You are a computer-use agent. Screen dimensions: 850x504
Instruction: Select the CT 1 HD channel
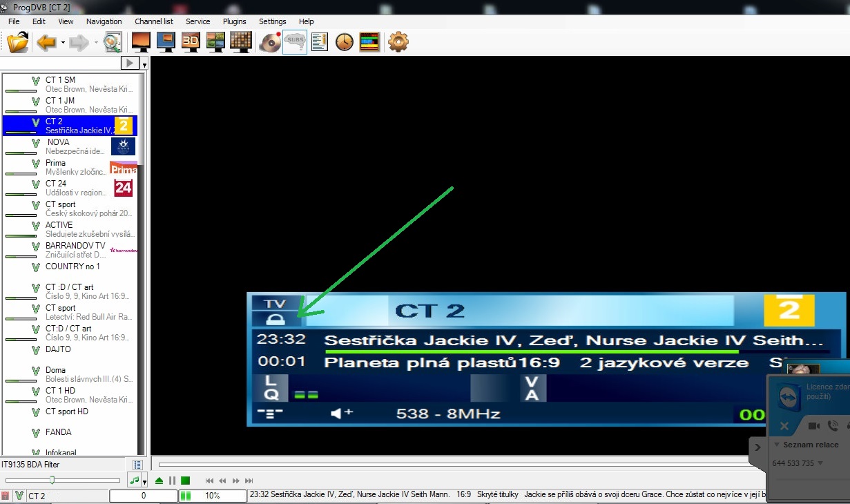tap(70, 395)
